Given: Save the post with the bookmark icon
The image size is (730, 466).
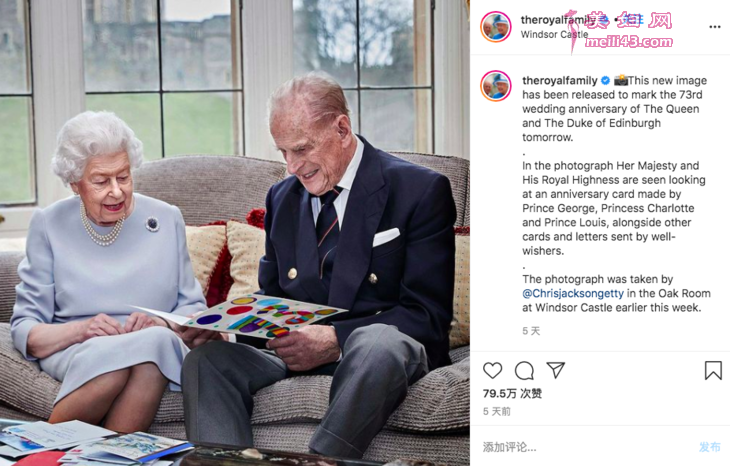Looking at the screenshot, I should click(713, 371).
